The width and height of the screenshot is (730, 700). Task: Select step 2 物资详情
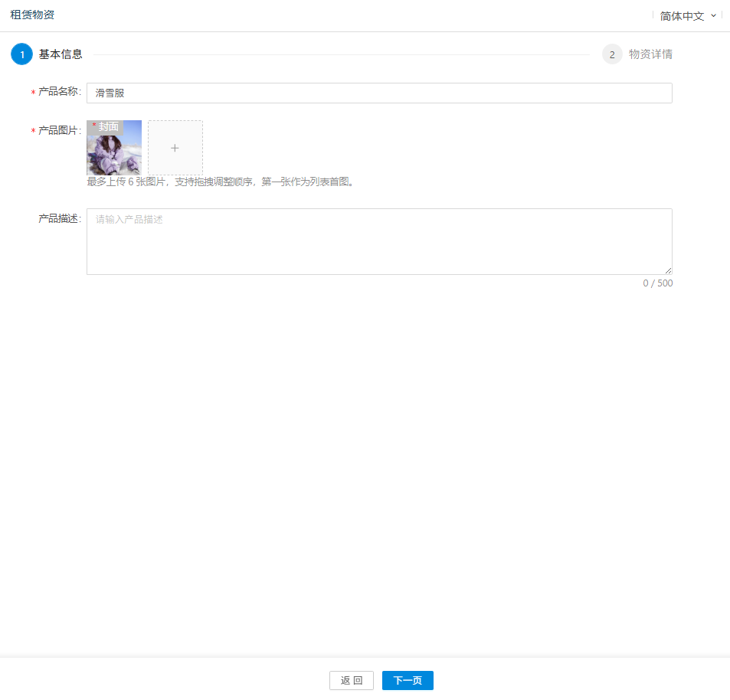(637, 54)
